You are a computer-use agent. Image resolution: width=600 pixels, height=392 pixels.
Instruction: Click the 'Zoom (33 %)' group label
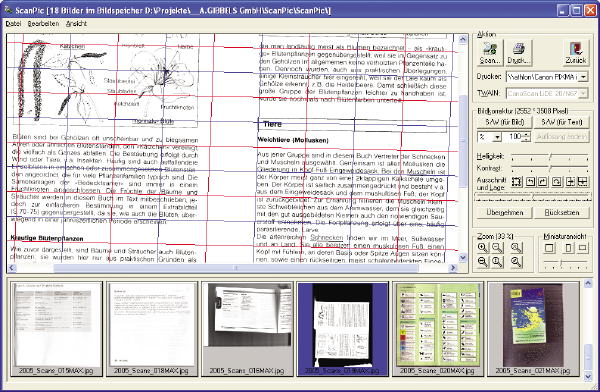tap(495, 236)
